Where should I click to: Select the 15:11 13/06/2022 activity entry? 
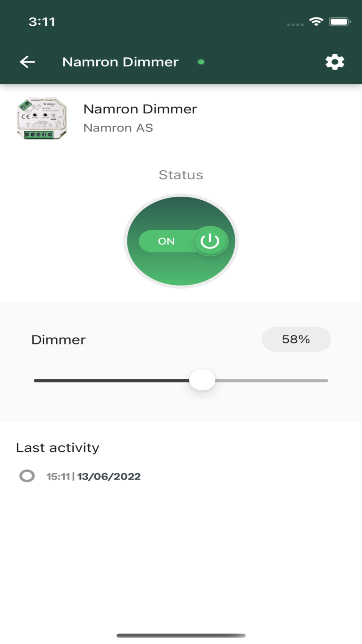(93, 476)
